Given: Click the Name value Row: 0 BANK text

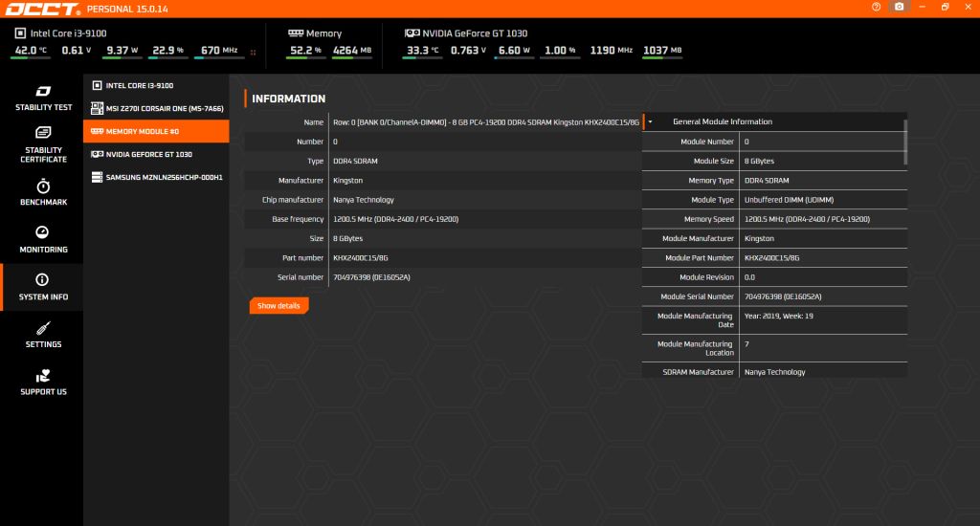Looking at the screenshot, I should point(485,122).
